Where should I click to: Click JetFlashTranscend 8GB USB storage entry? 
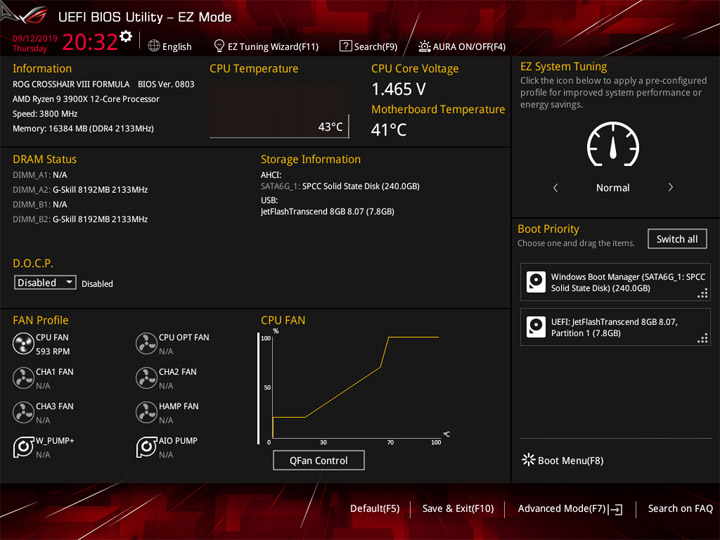pyautogui.click(x=327, y=212)
